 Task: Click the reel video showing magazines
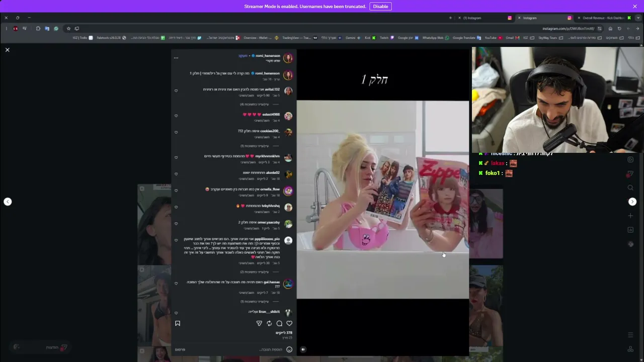click(383, 200)
